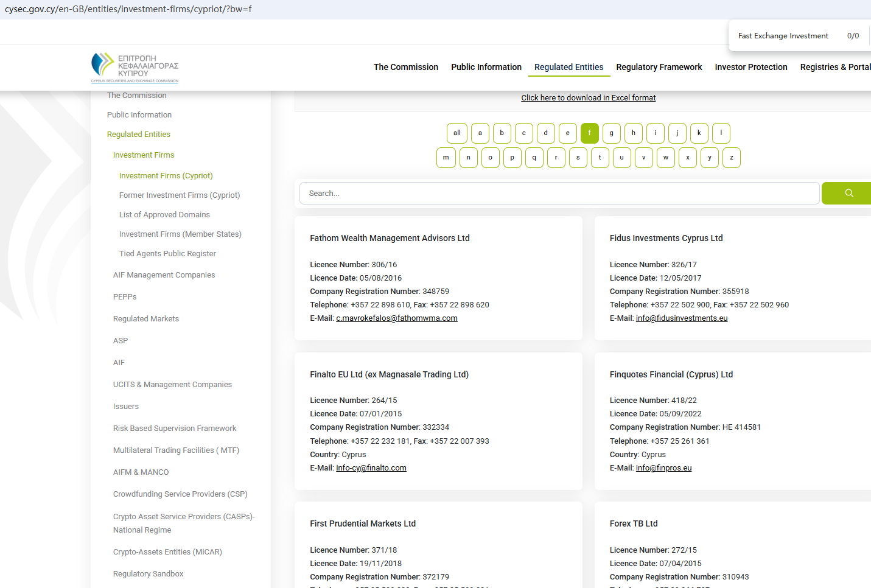Select the 'all' alphabet filter
The height and width of the screenshot is (588, 871).
456,133
